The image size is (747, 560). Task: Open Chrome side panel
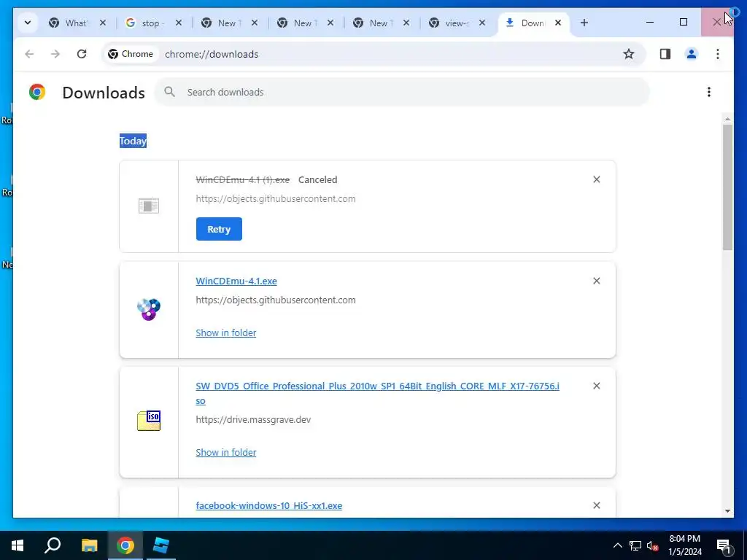(x=665, y=54)
